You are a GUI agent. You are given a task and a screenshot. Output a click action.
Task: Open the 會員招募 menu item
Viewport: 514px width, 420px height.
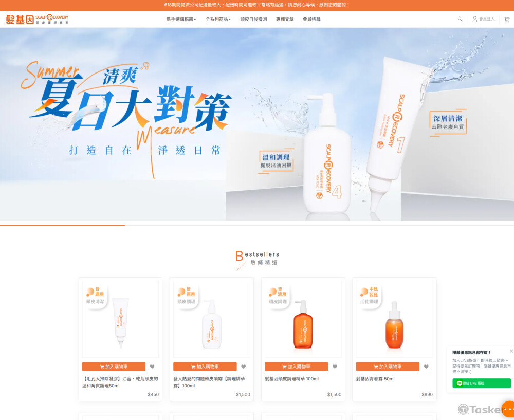point(311,19)
